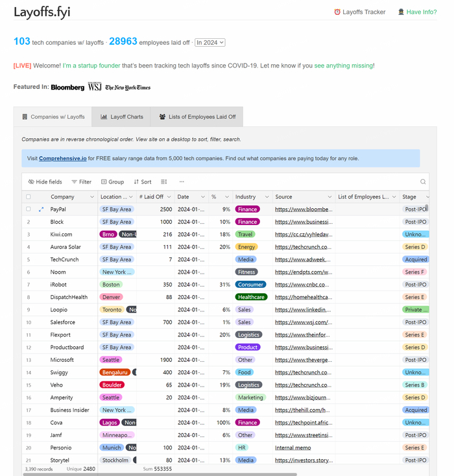Check the PayPal row checkbox
Image resolution: width=454 pixels, height=476 pixels.
pyautogui.click(x=29, y=209)
